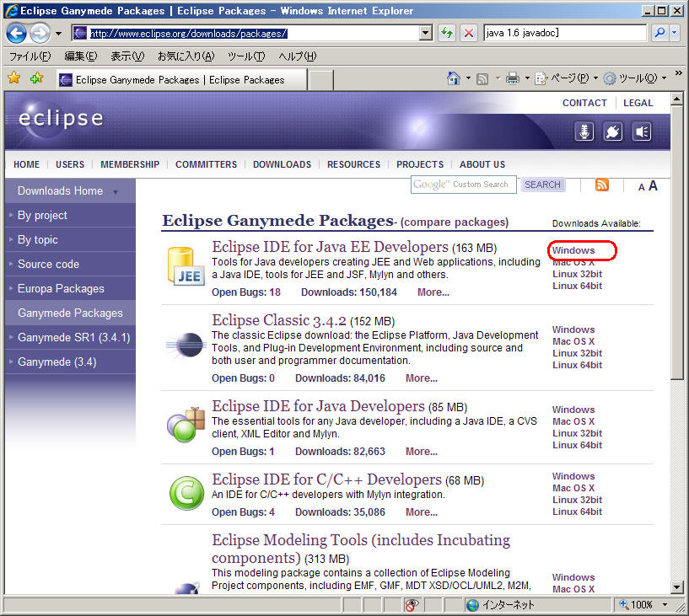The image size is (689, 616).
Task: Click the favorites star icon
Action: point(13,78)
